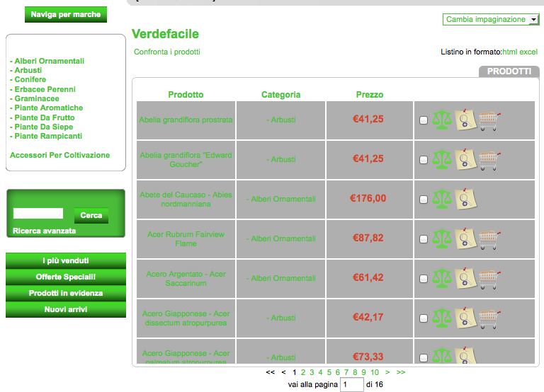Screen dimensions: 544x392
Task: Click the Prodotto column header
Action: (x=186, y=95)
